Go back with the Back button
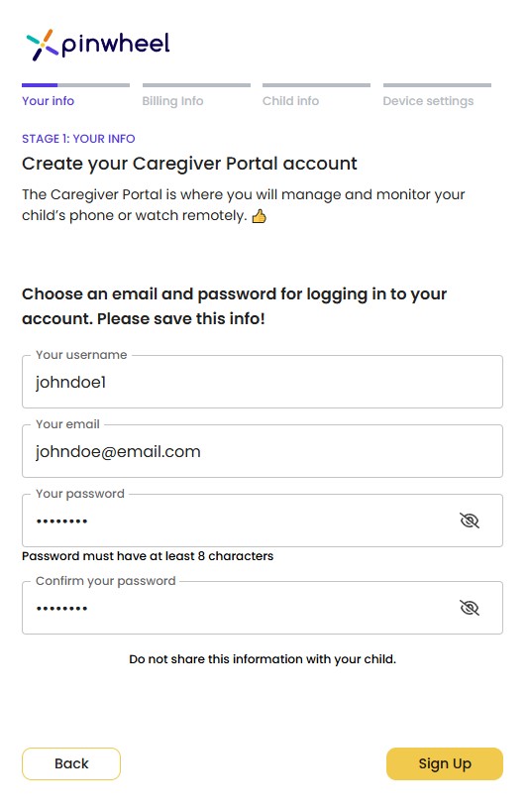Screen dimensions: 529x812 click(x=71, y=763)
